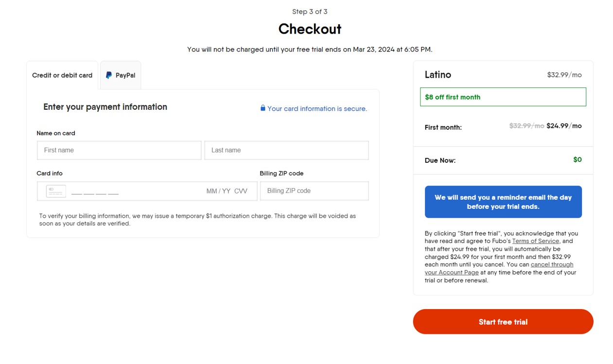613x364 pixels.
Task: Click the credit card icon in Card info
Action: coord(56,191)
